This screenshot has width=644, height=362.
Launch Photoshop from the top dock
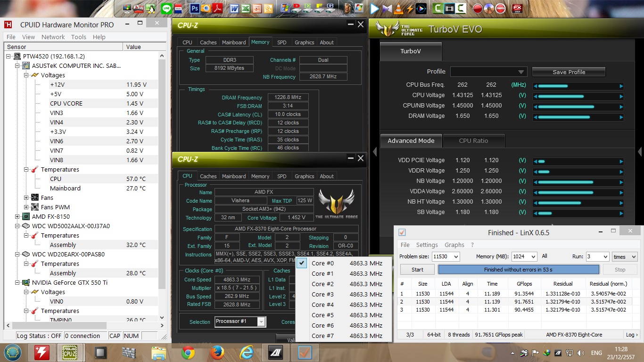[x=194, y=8]
